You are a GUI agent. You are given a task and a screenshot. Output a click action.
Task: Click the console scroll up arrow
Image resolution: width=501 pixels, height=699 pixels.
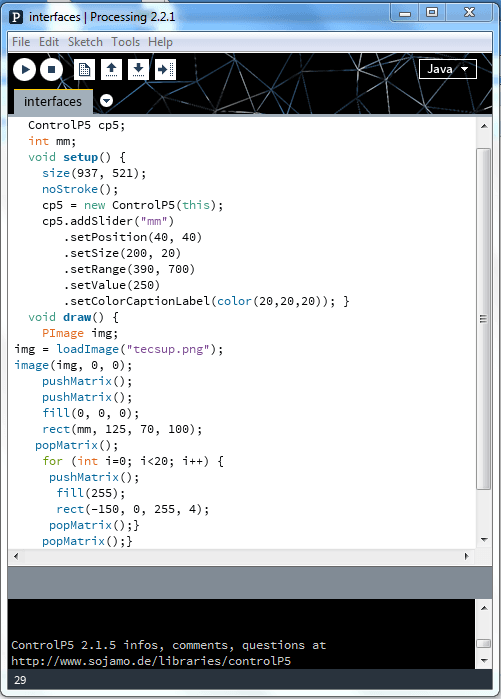point(484,608)
